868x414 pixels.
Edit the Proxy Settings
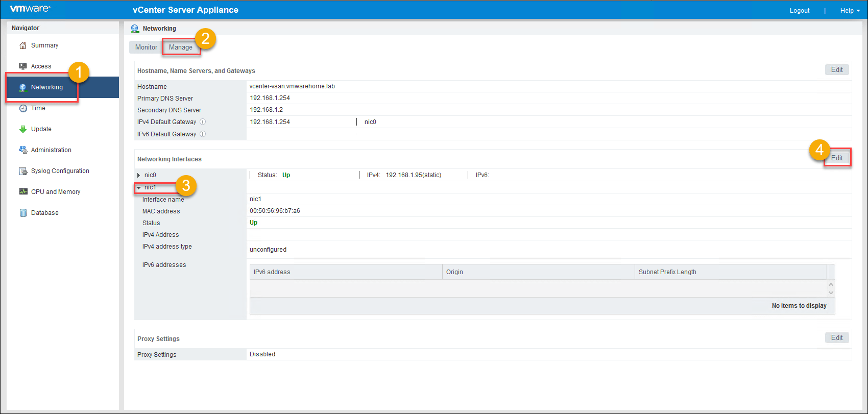[x=837, y=338]
